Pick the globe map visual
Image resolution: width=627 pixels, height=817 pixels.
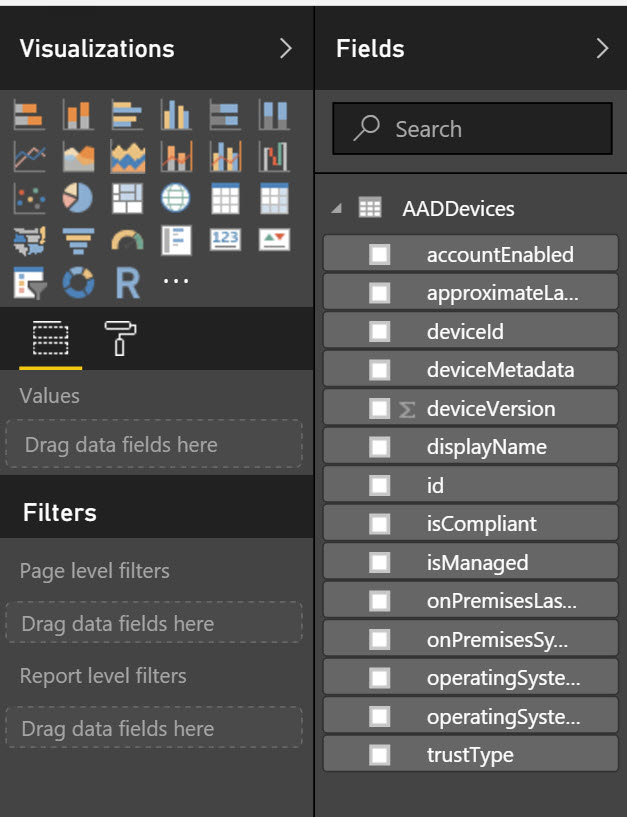pos(176,198)
